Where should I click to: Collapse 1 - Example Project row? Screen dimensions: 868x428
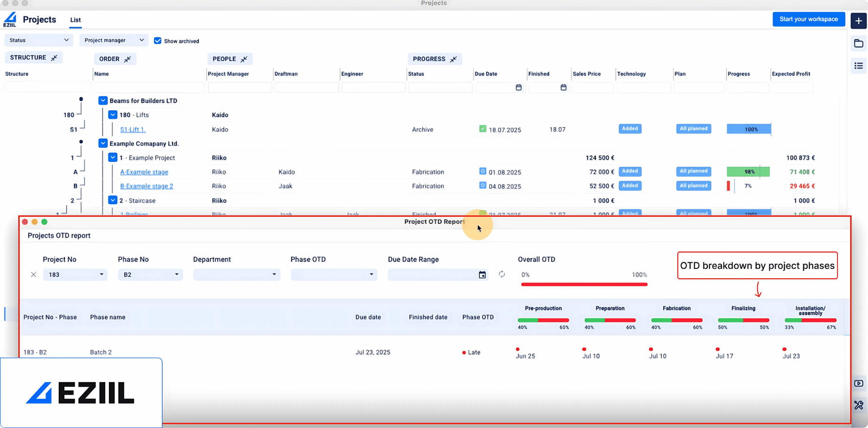tap(113, 157)
